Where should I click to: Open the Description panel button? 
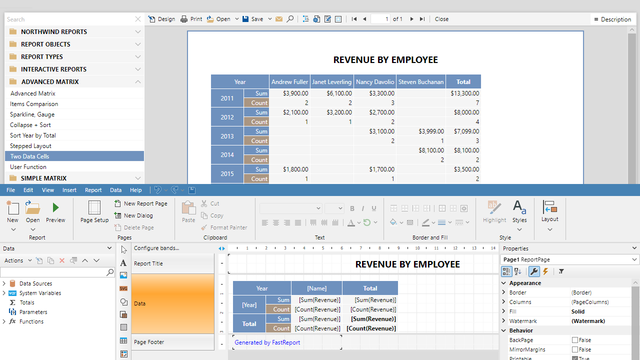click(x=612, y=19)
